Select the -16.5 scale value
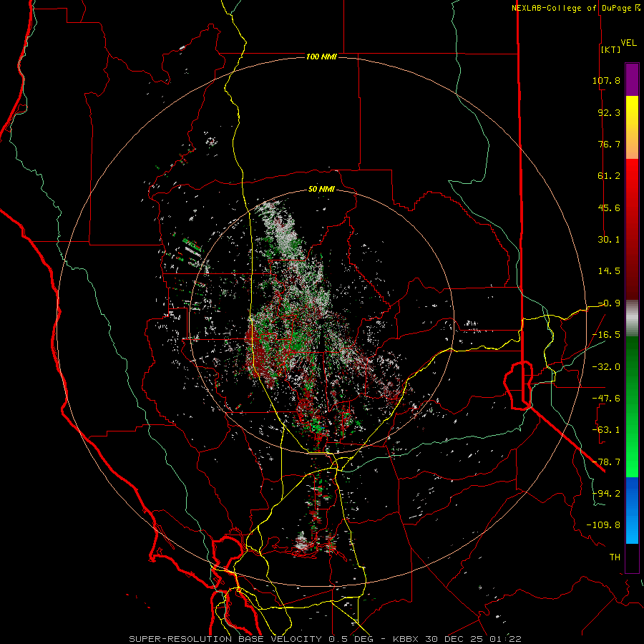This screenshot has height=644, width=644. click(x=606, y=335)
